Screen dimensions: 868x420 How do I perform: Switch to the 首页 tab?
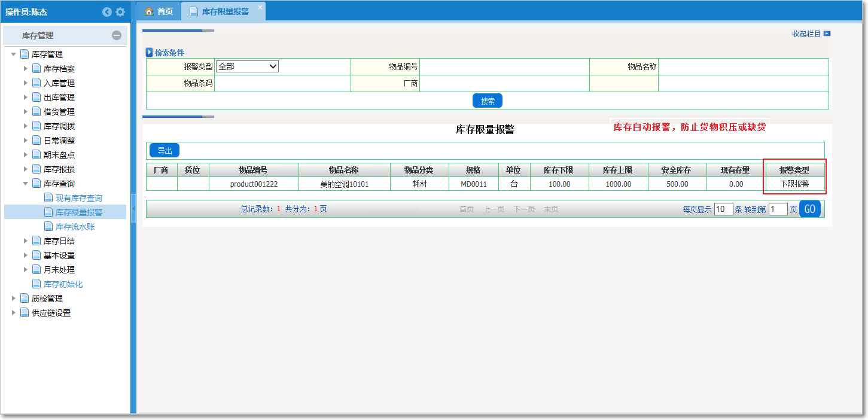click(x=159, y=11)
